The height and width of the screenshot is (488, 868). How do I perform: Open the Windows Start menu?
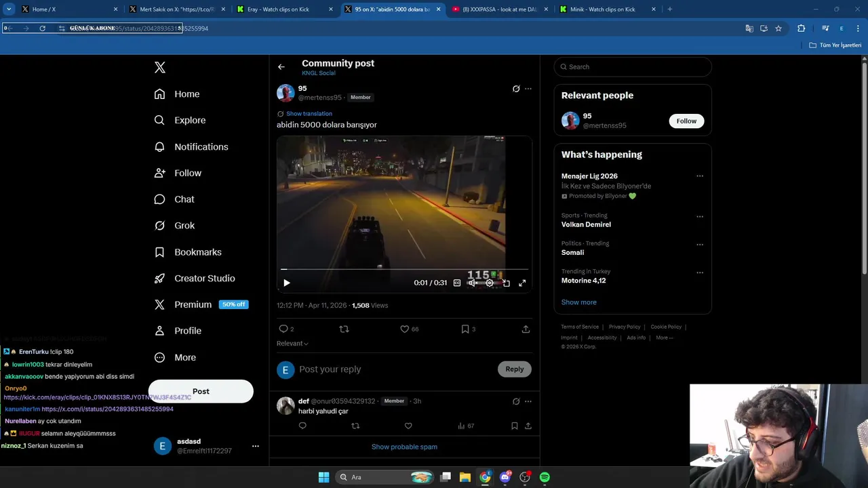pyautogui.click(x=323, y=477)
